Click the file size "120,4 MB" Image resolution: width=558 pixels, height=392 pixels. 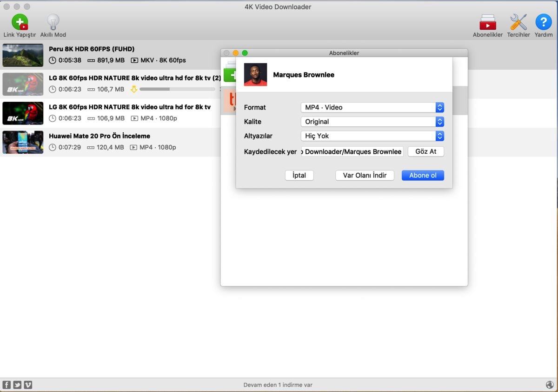pos(110,147)
